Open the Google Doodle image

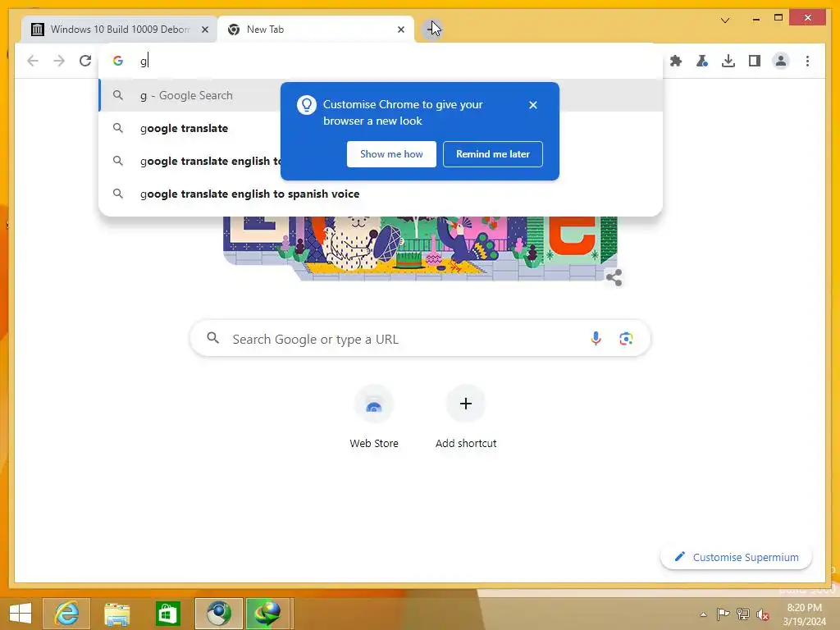click(420, 248)
